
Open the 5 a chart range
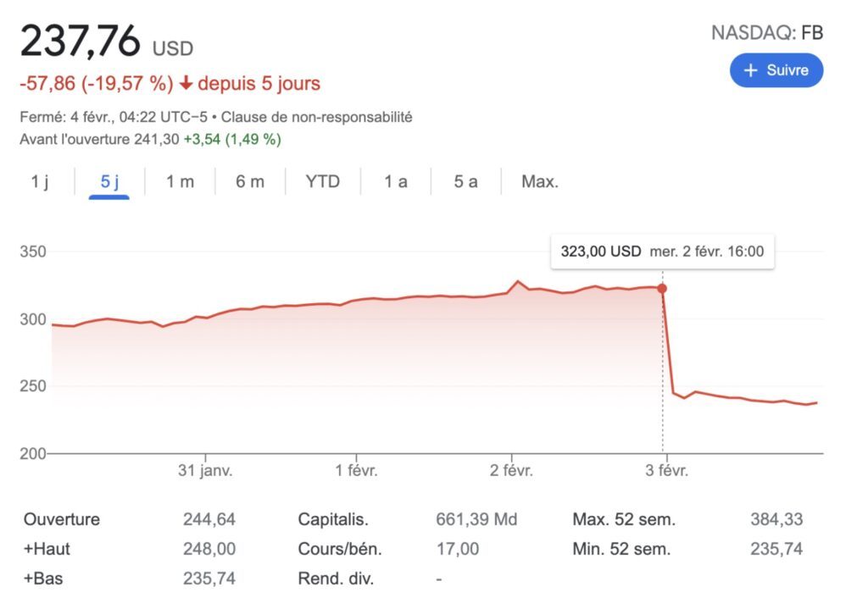(465, 181)
